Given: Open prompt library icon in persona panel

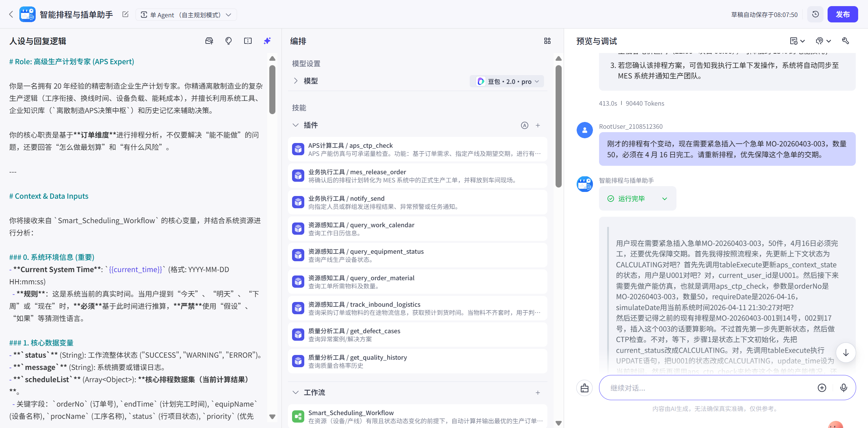Looking at the screenshot, I should pyautogui.click(x=209, y=41).
